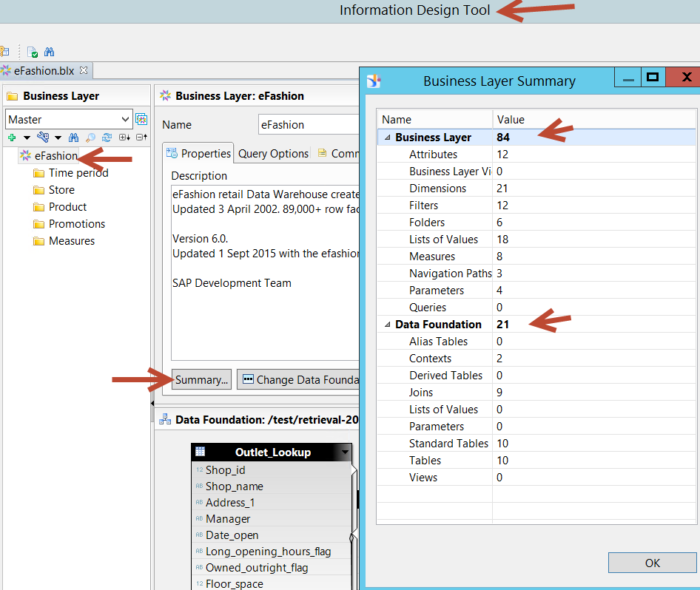Close the eFashion.blx editor tab
Viewport: 700px width, 590px height.
pos(84,70)
